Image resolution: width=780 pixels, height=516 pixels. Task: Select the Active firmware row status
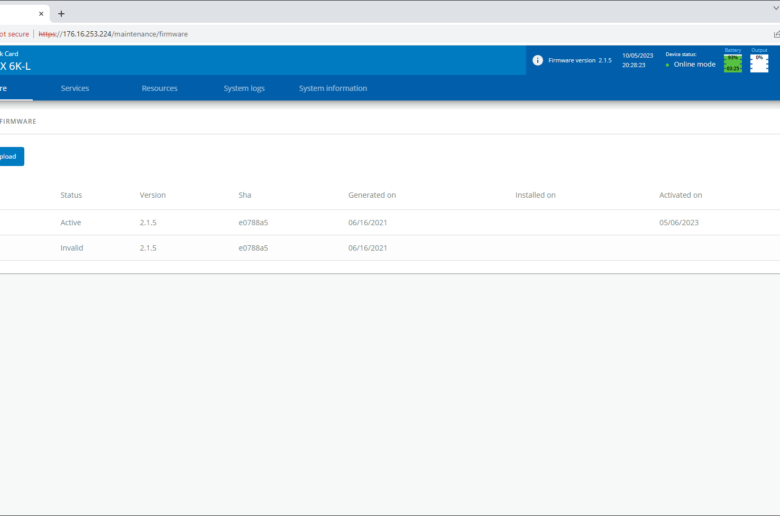click(71, 222)
